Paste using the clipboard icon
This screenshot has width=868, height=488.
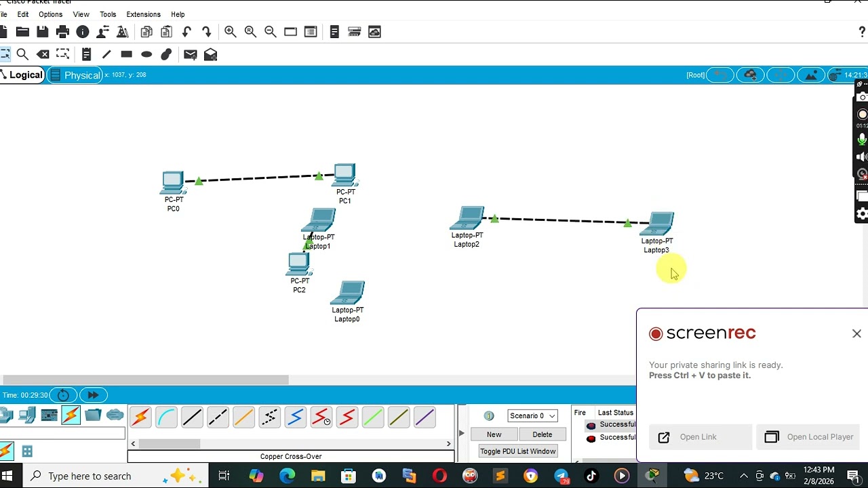click(166, 32)
